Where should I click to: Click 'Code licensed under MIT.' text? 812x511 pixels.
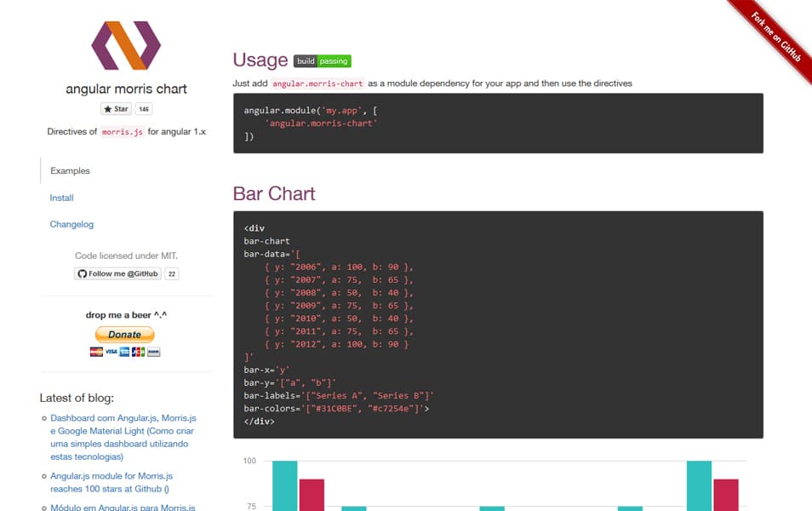click(126, 255)
